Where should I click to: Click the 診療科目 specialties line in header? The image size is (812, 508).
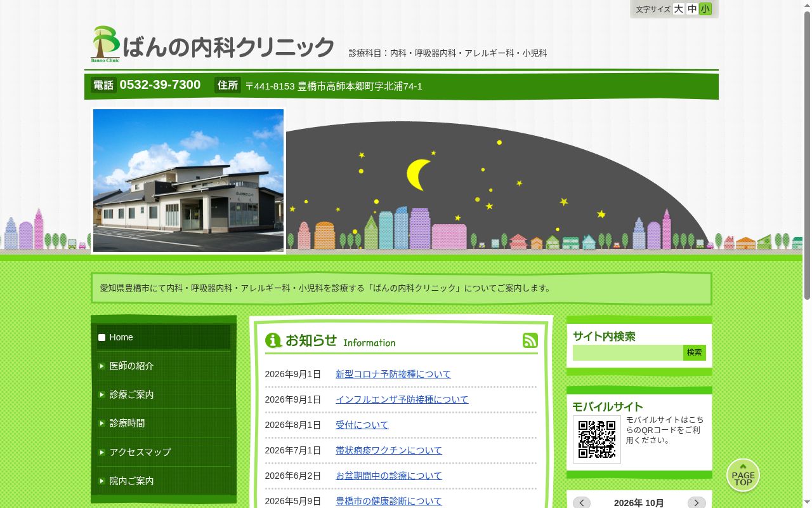tap(448, 53)
